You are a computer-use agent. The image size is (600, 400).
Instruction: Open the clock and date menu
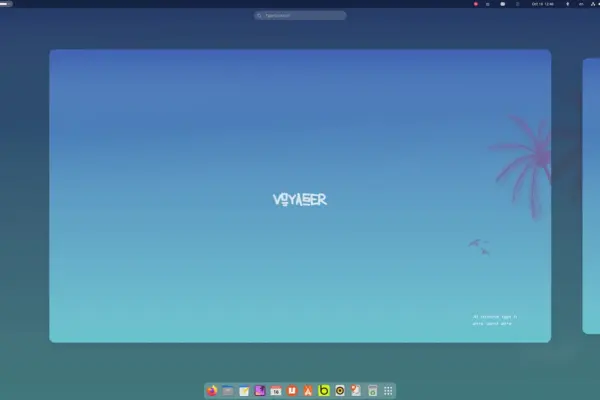[x=543, y=4]
